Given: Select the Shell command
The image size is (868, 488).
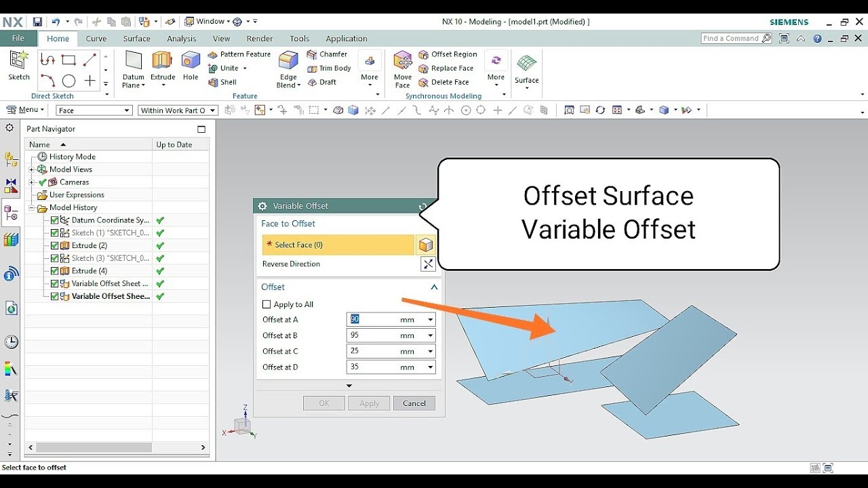Looking at the screenshot, I should pyautogui.click(x=222, y=82).
